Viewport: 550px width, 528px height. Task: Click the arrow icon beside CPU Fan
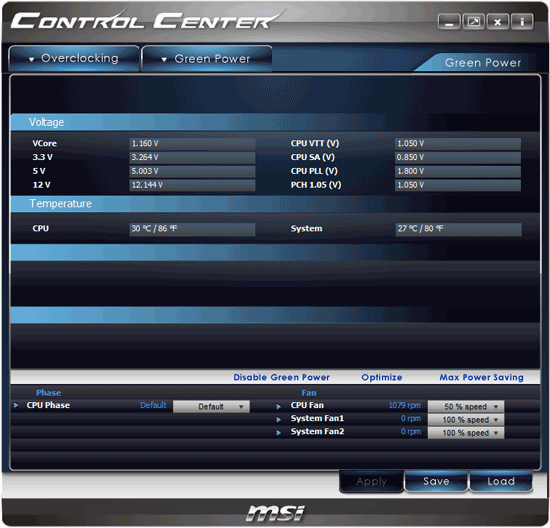tap(279, 406)
